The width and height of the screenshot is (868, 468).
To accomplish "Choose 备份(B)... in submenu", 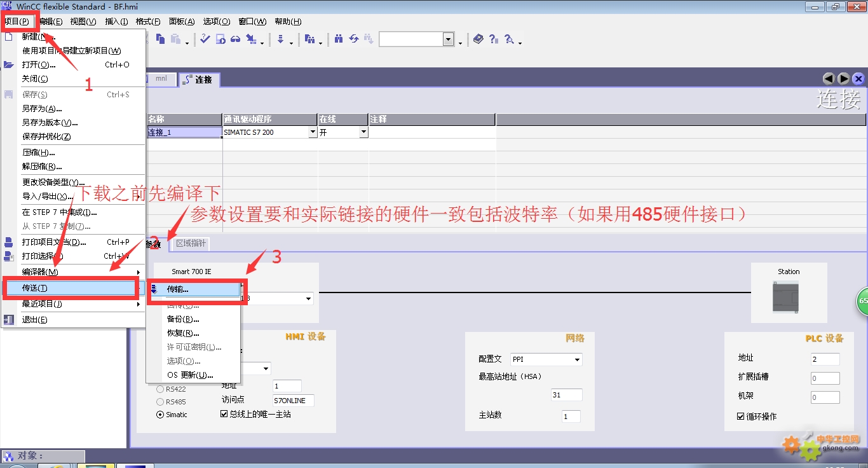I will (x=194, y=319).
